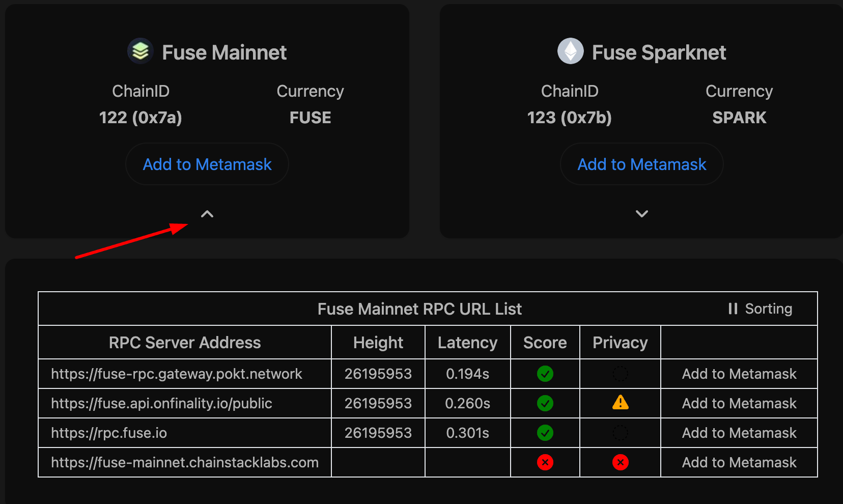Viewport: 843px width, 504px height.
Task: Add pokt.network RPC to Metamask
Action: [x=739, y=374]
